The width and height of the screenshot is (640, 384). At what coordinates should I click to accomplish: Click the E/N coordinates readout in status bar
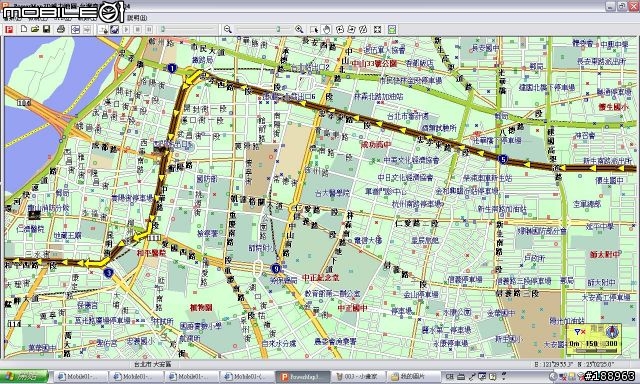click(574, 364)
